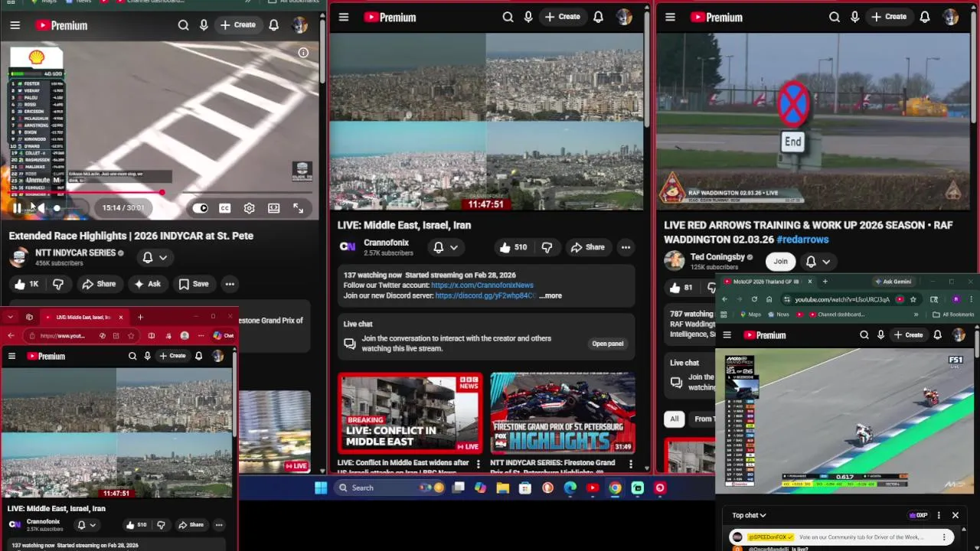980x551 pixels.
Task: Click Ask Gemini button in Chrome window
Action: 893,282
